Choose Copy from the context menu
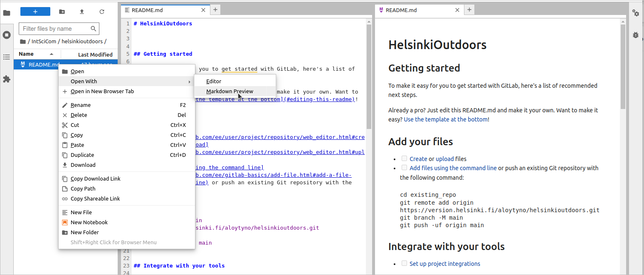The width and height of the screenshot is (644, 275). [127, 135]
